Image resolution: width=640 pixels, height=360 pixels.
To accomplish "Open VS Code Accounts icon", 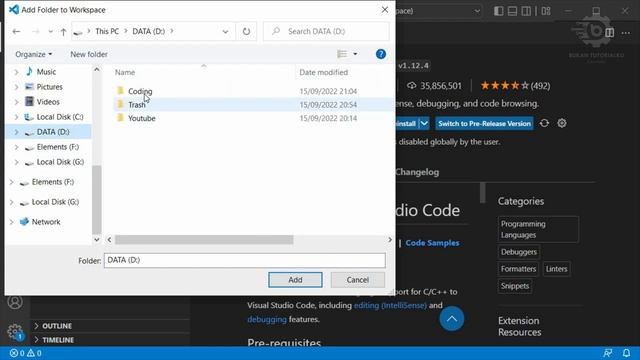I will point(15,302).
